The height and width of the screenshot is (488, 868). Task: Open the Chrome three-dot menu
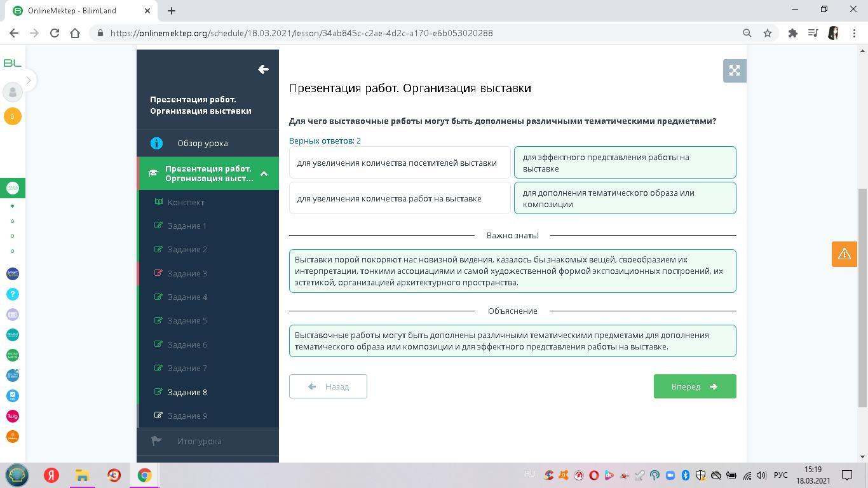853,33
